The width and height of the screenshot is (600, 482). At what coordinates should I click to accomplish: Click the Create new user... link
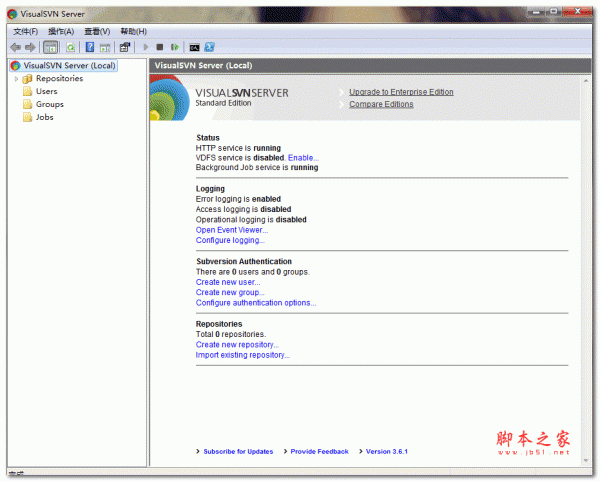click(x=228, y=282)
